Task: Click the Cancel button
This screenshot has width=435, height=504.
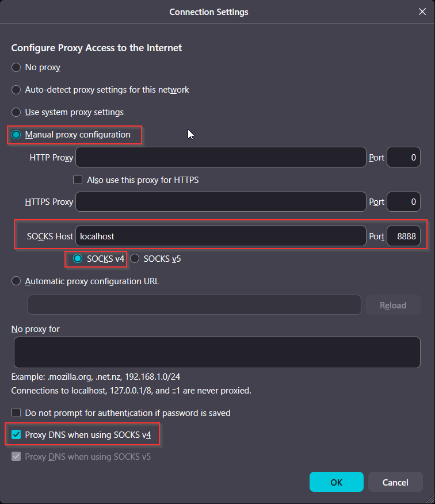Action: (395, 482)
